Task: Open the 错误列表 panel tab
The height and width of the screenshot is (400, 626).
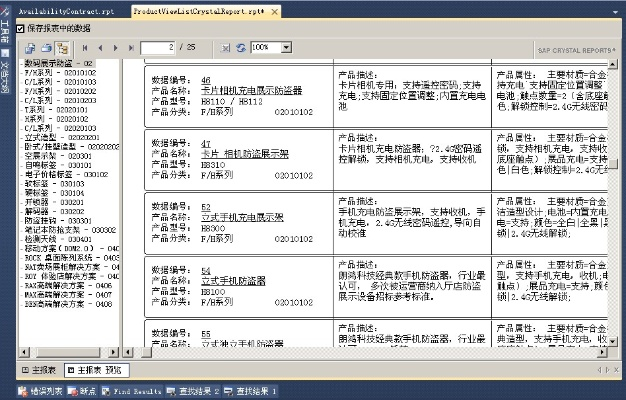Action: [x=40, y=391]
